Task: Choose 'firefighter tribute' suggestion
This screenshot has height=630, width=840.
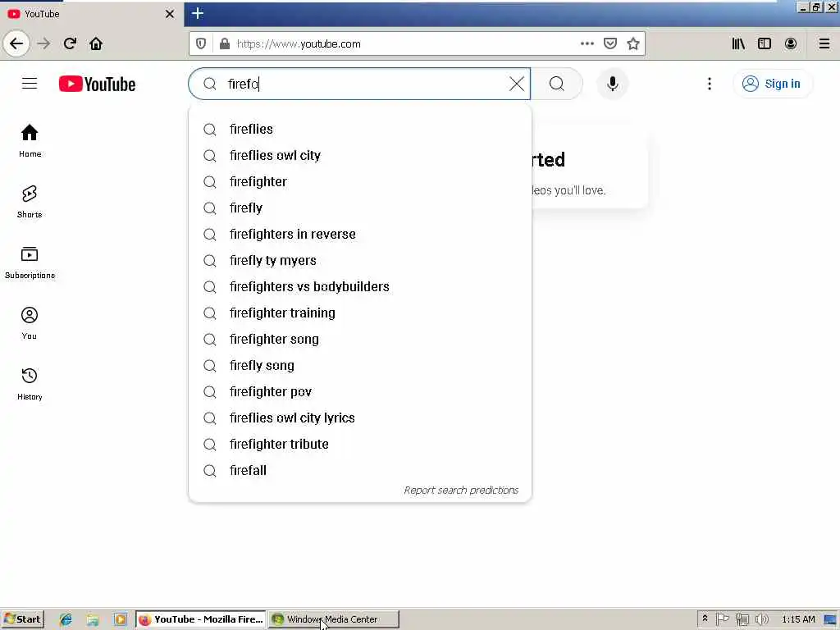Action: point(360,444)
